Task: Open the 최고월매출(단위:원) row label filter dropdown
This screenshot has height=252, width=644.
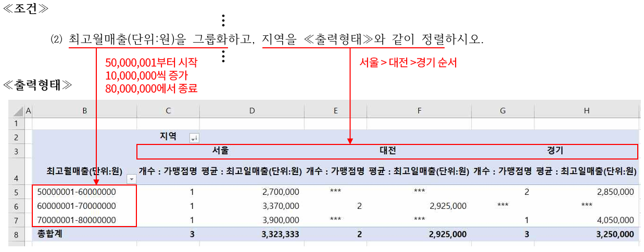Action: point(131,178)
